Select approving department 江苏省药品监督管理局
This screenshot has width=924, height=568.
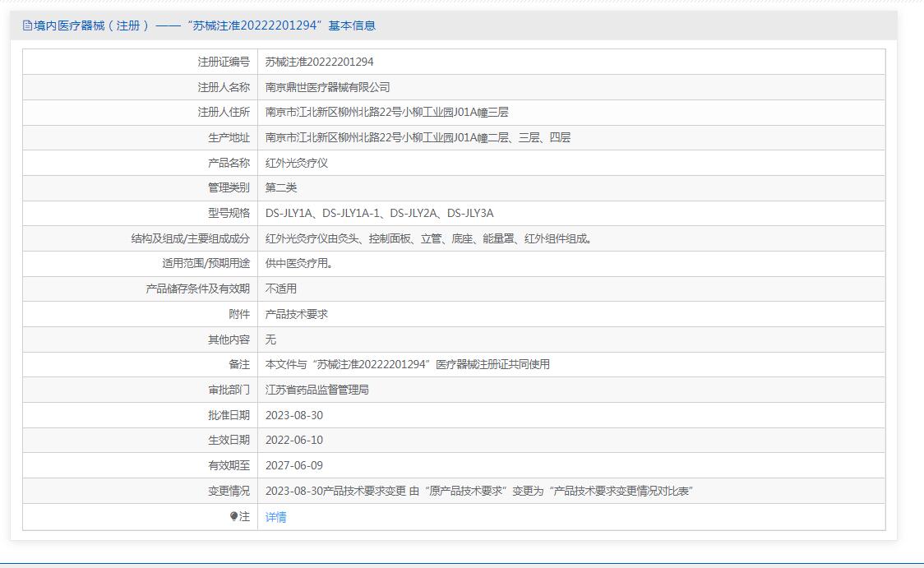317,390
